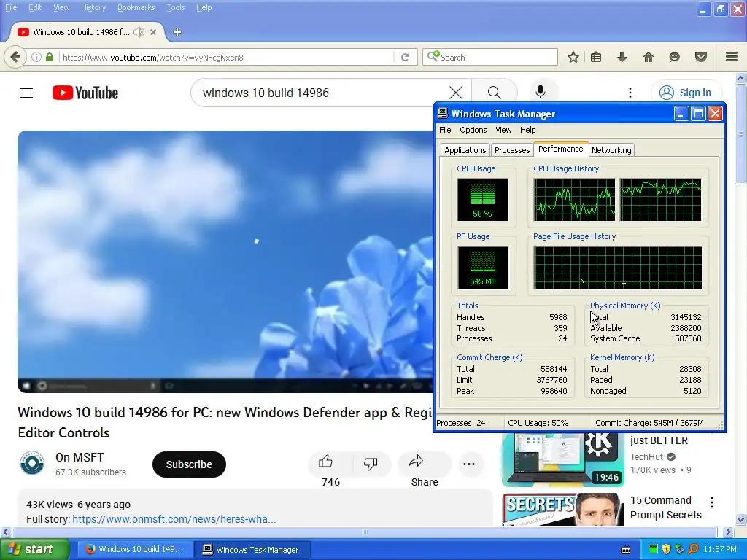Viewport: 747px width, 560px height.
Task: Open the site information icon in address bar
Action: (x=36, y=57)
